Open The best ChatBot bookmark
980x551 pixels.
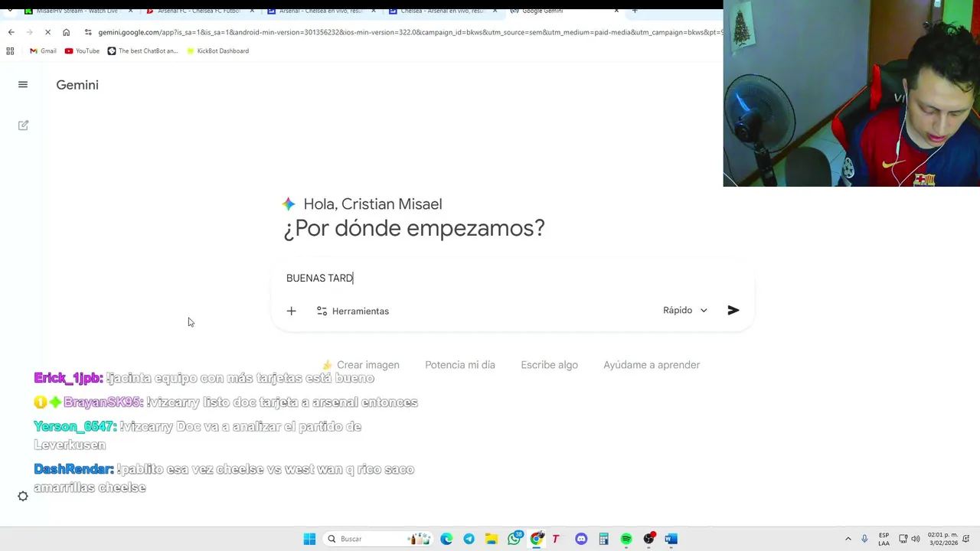142,51
